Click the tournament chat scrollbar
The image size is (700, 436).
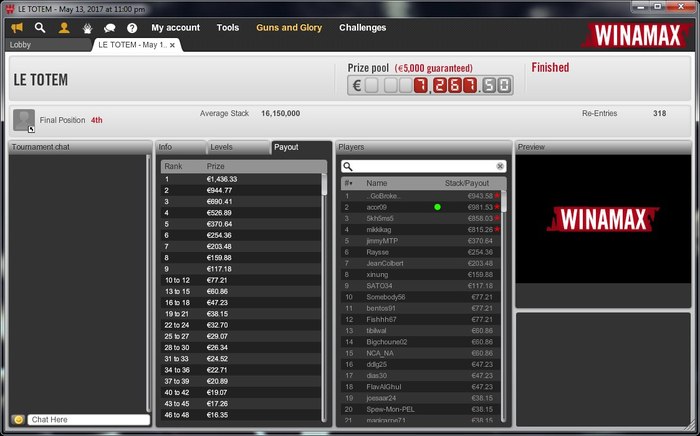coord(148,283)
